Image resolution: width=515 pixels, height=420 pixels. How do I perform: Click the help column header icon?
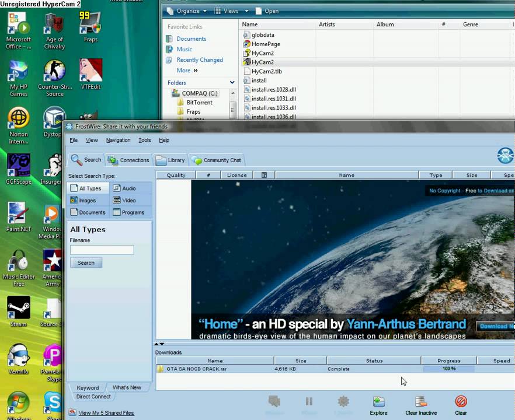[264, 175]
